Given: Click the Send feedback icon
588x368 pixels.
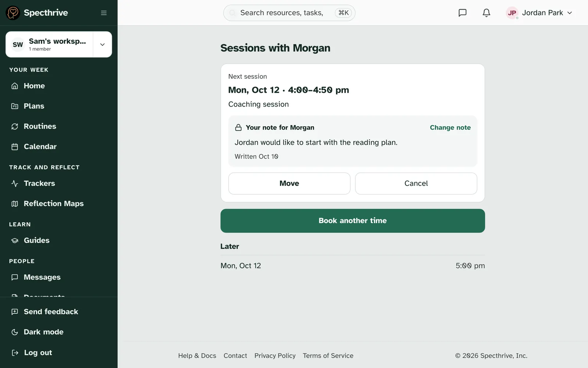Looking at the screenshot, I should click(15, 312).
